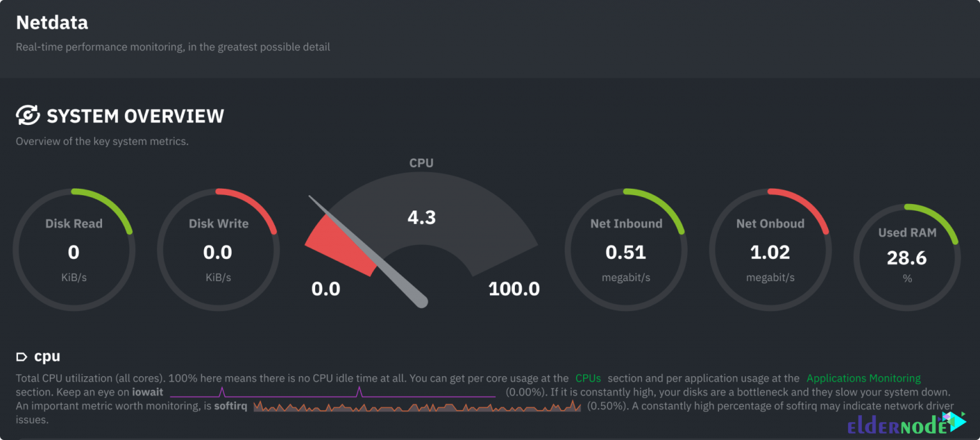Click the System Overview refresh icon

(28, 115)
